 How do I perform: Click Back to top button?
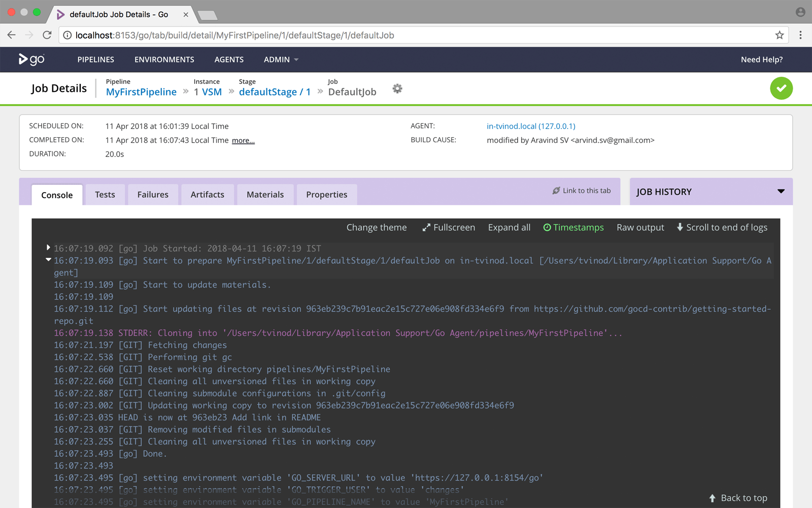click(x=738, y=498)
